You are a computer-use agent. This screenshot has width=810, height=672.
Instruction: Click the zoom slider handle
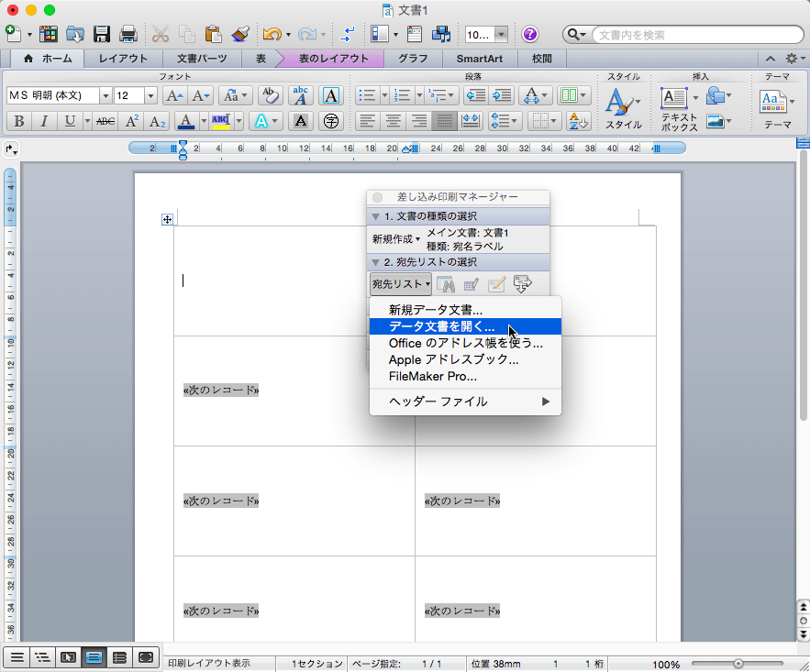click(738, 663)
